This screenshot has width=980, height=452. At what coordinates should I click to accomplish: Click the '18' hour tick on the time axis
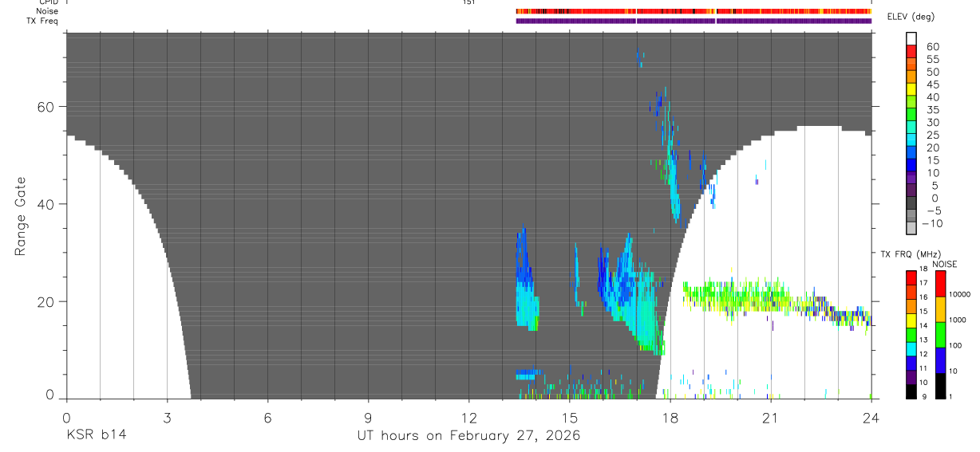coord(670,417)
